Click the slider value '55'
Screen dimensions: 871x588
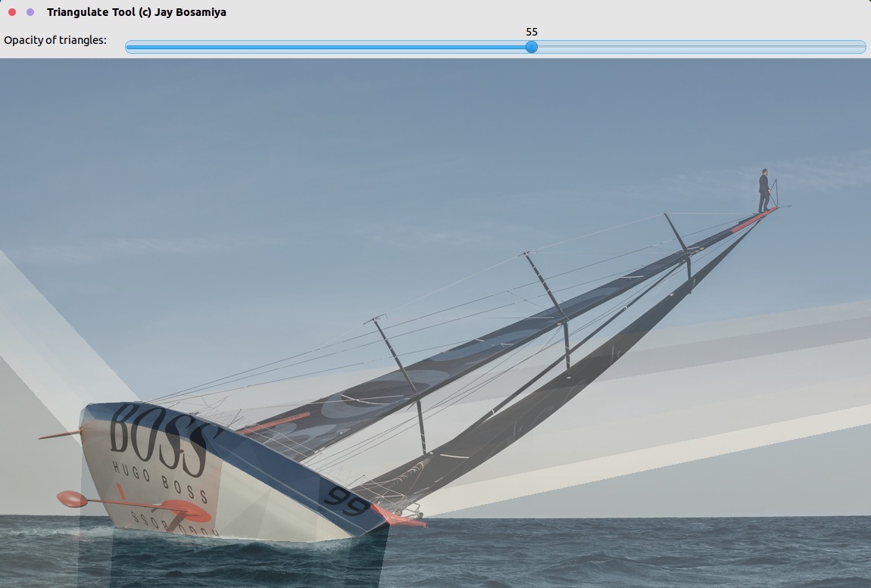532,32
